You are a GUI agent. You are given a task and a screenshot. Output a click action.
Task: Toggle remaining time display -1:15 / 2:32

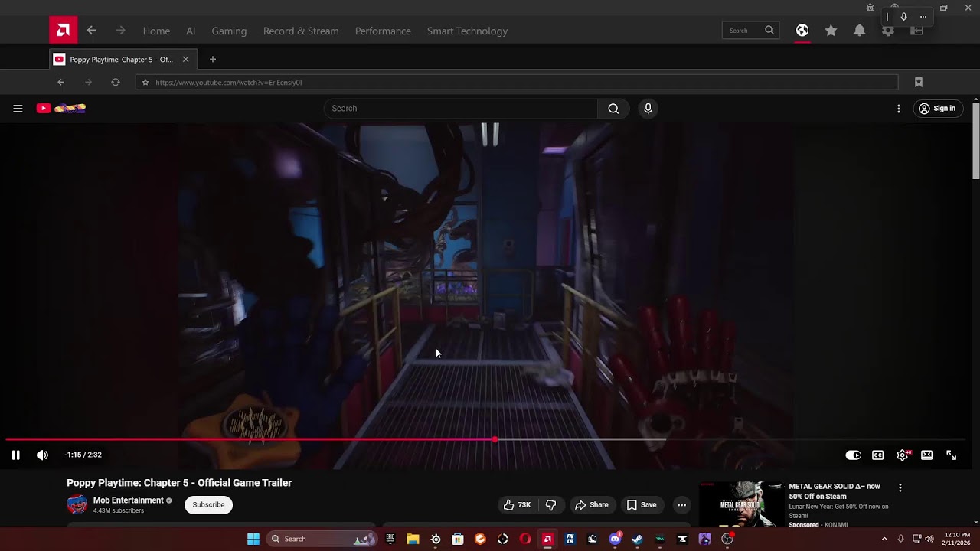83,455
